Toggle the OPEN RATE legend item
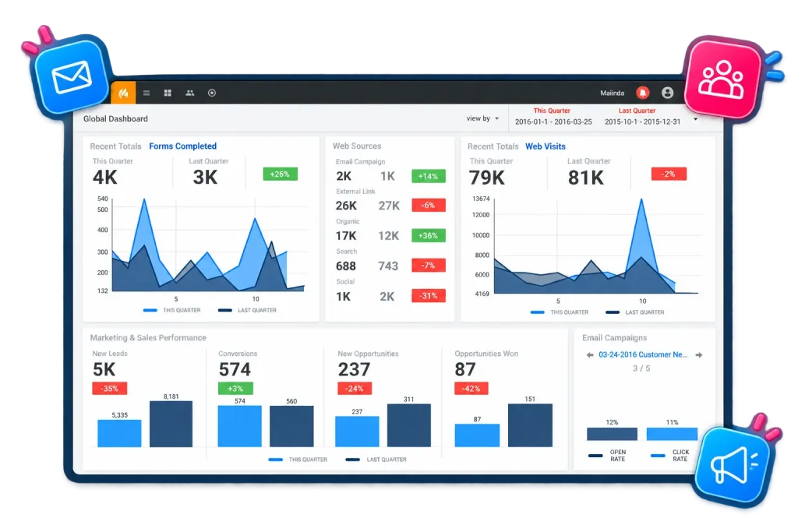This screenshot has width=798, height=532. click(x=607, y=455)
